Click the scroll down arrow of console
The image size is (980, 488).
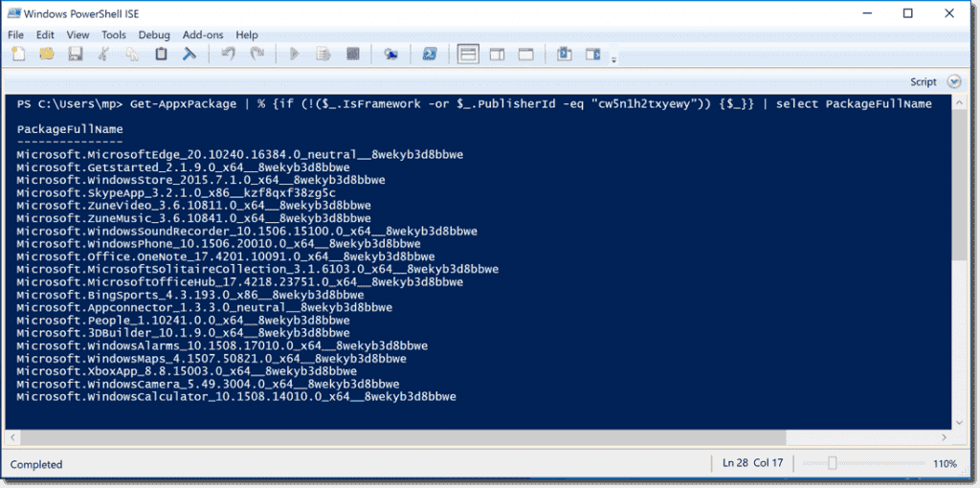tap(961, 423)
